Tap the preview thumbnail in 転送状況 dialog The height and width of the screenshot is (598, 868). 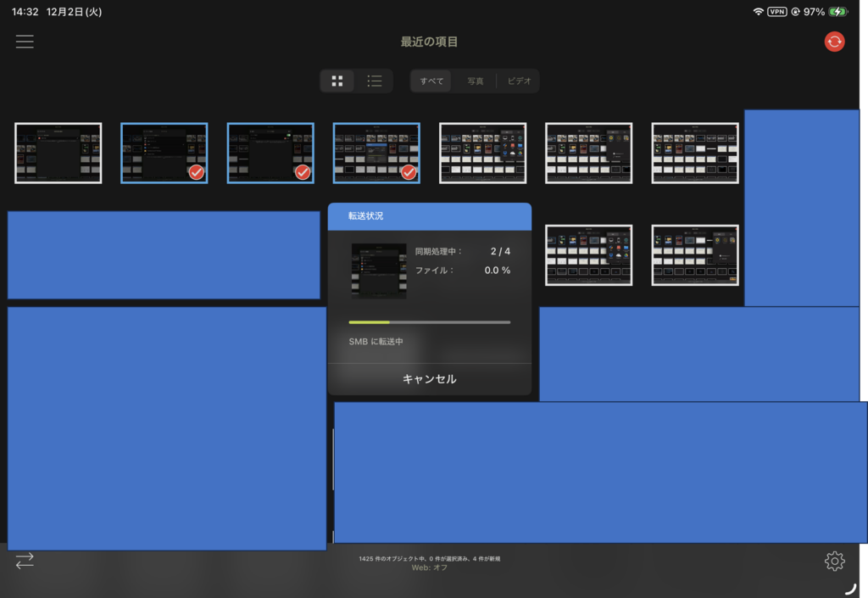click(379, 272)
